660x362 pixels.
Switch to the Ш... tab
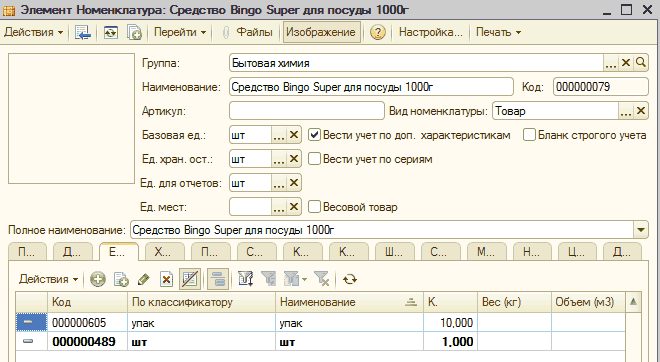pos(394,252)
